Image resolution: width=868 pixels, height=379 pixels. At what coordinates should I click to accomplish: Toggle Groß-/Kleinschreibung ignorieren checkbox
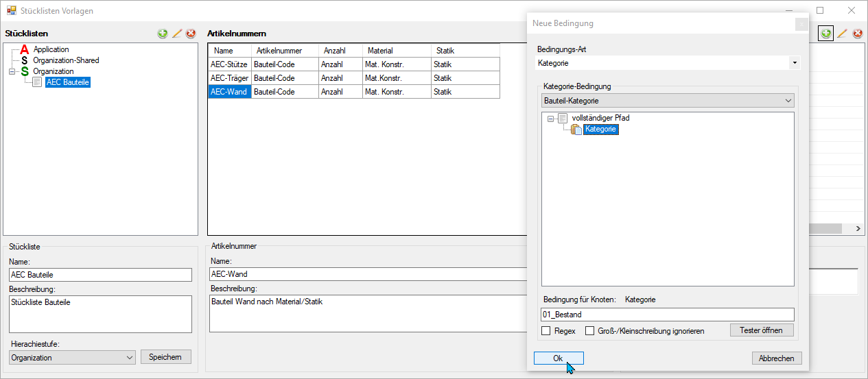coord(589,331)
